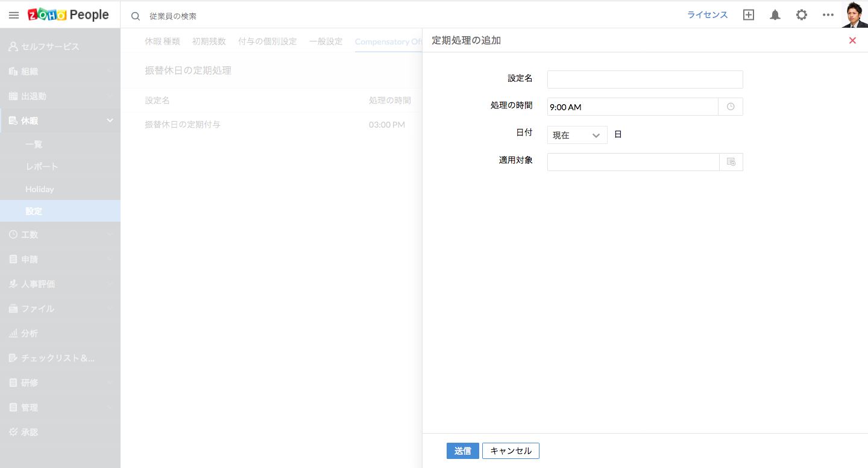Open the three-dot more options menu

click(828, 16)
